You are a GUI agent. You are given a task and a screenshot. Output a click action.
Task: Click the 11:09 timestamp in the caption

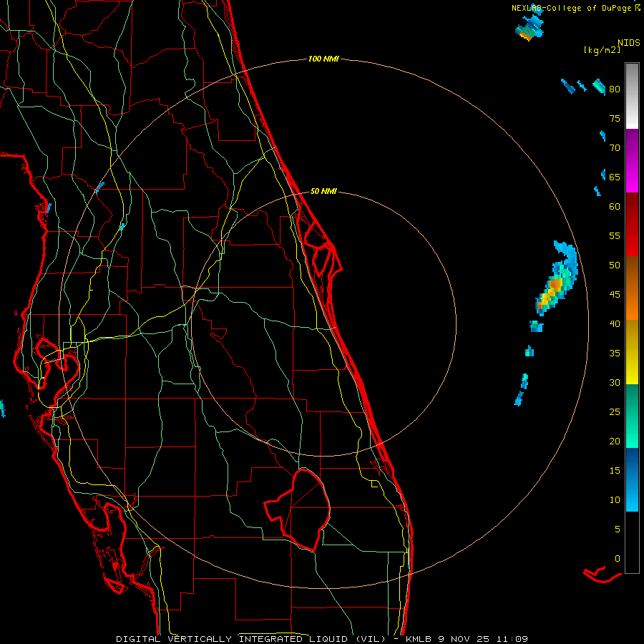click(511, 639)
